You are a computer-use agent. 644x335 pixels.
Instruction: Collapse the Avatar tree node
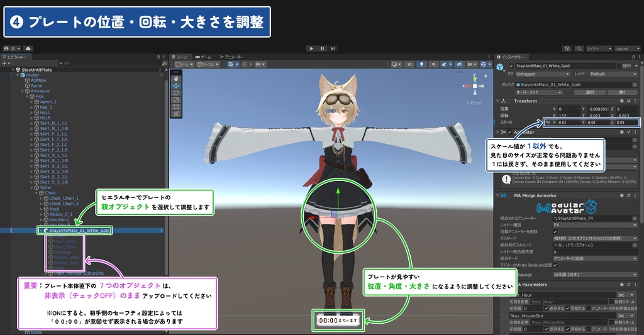pyautogui.click(x=18, y=75)
